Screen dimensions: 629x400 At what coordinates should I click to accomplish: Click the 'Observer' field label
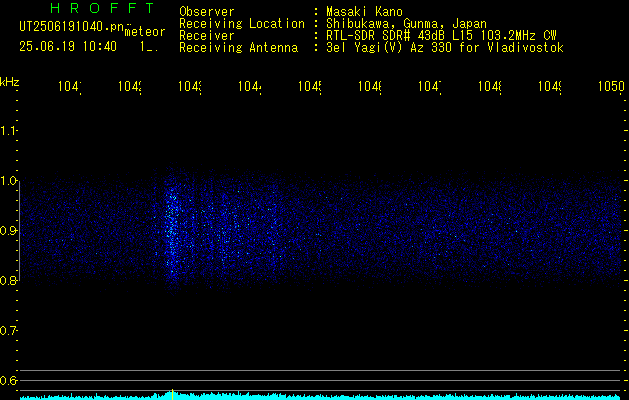pos(207,11)
